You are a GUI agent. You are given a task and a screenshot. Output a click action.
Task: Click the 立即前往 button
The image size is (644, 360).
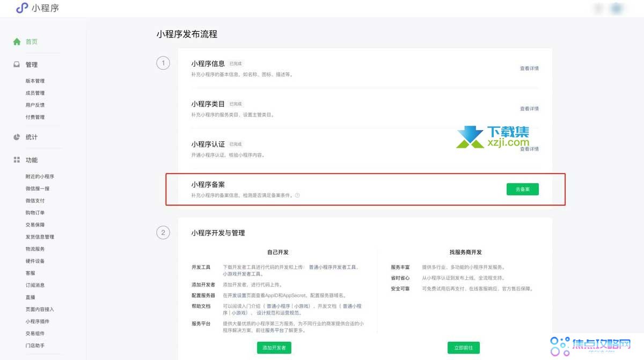point(464,348)
